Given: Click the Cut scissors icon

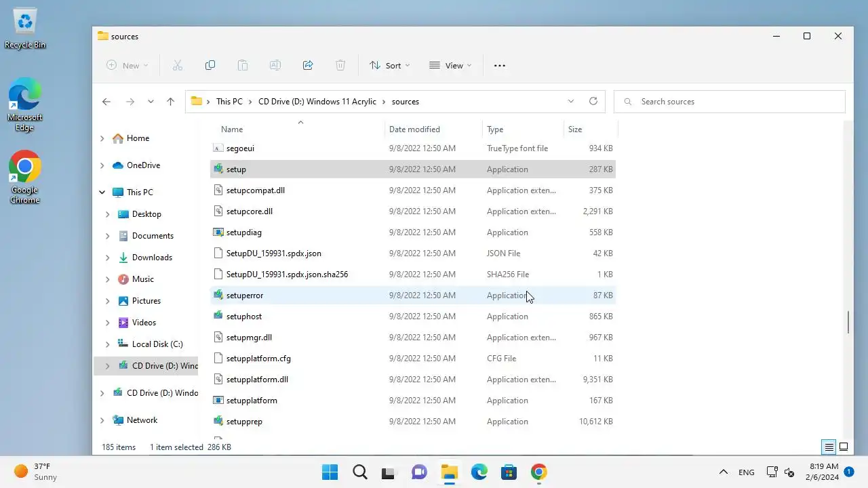Looking at the screenshot, I should (x=178, y=66).
